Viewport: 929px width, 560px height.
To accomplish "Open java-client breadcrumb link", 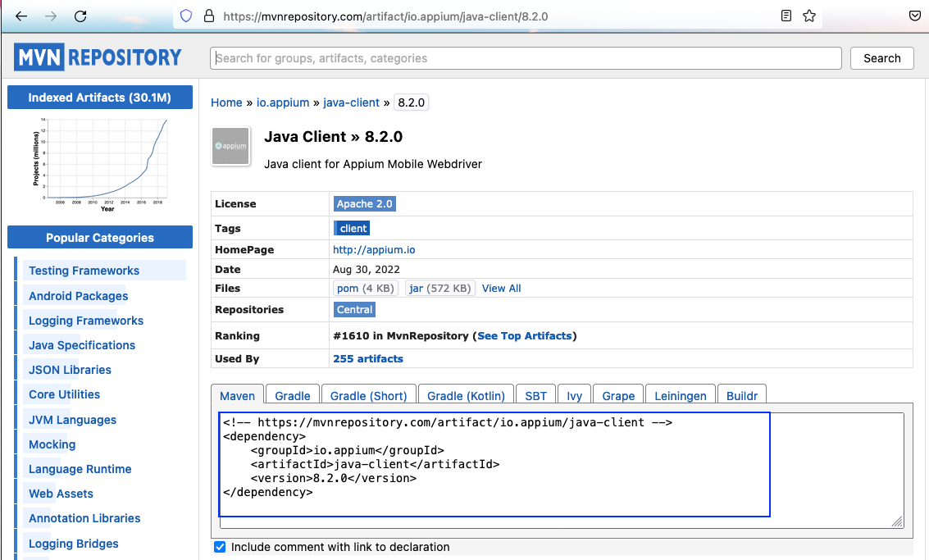I will [x=351, y=102].
